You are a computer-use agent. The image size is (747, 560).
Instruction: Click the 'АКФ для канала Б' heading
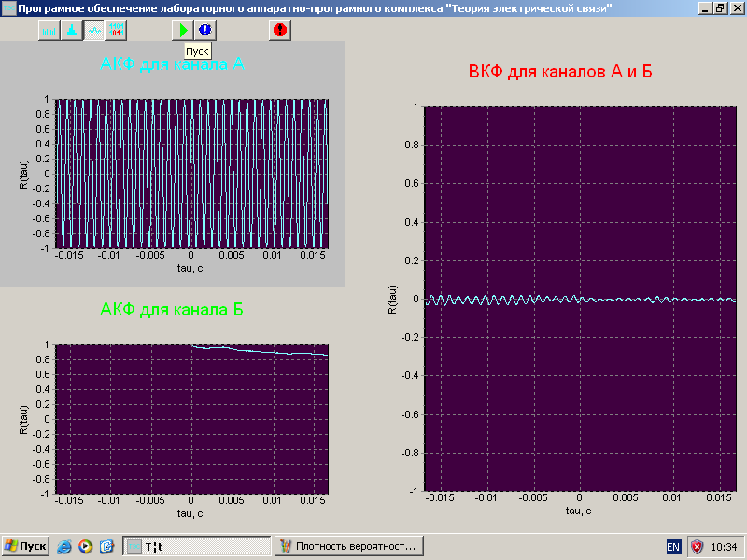coord(172,310)
